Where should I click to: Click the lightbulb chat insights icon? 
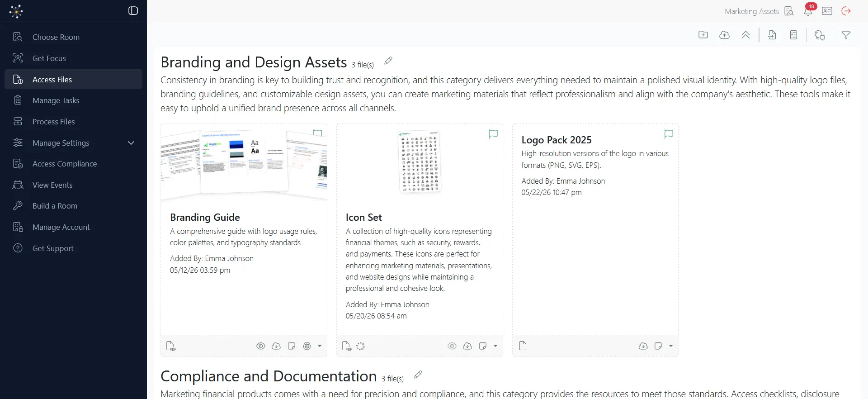(x=820, y=35)
